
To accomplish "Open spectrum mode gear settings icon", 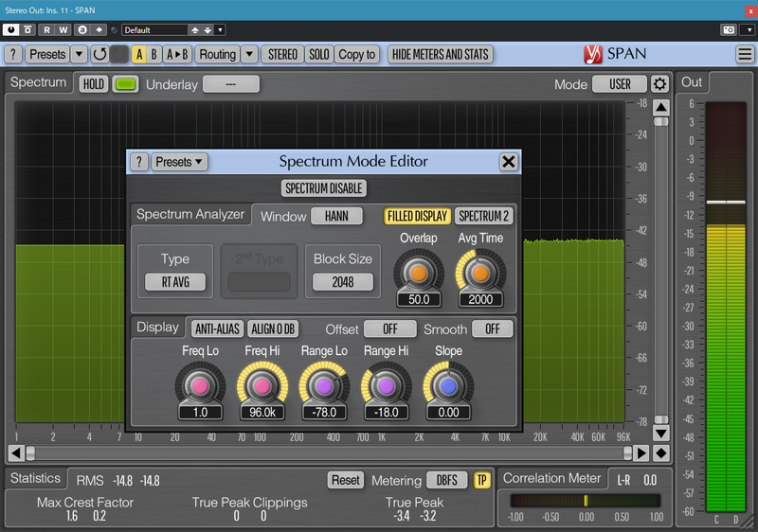I will (x=659, y=84).
